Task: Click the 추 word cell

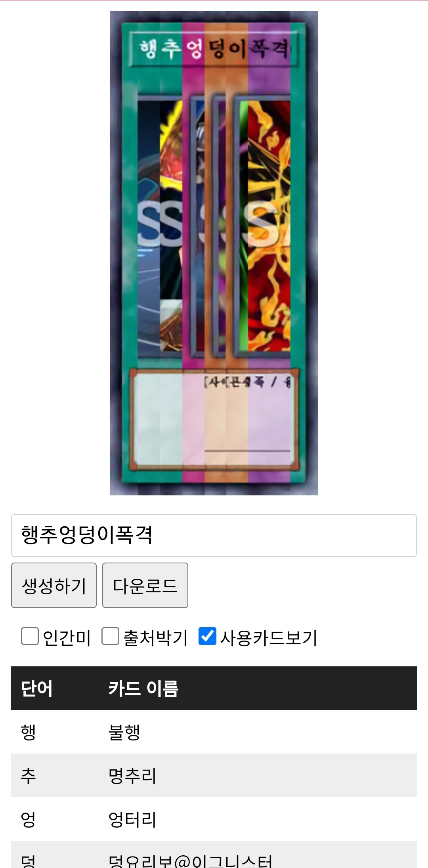Action: [29, 776]
